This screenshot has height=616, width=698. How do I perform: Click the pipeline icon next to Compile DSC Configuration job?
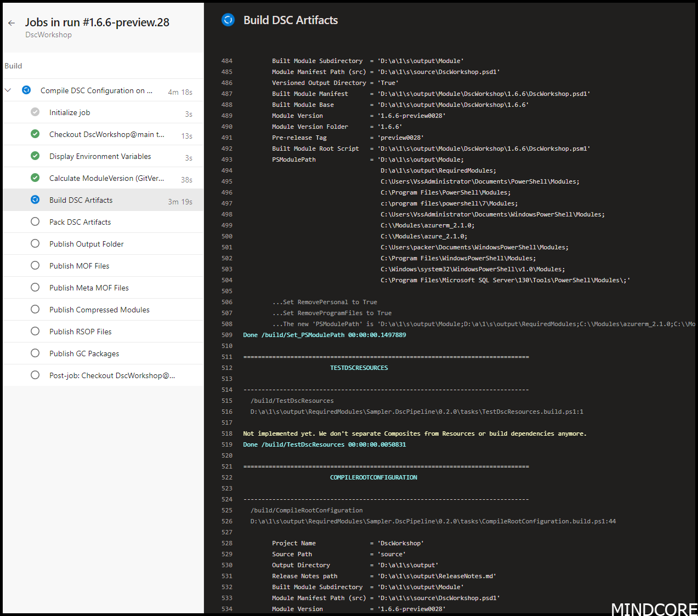pos(26,90)
